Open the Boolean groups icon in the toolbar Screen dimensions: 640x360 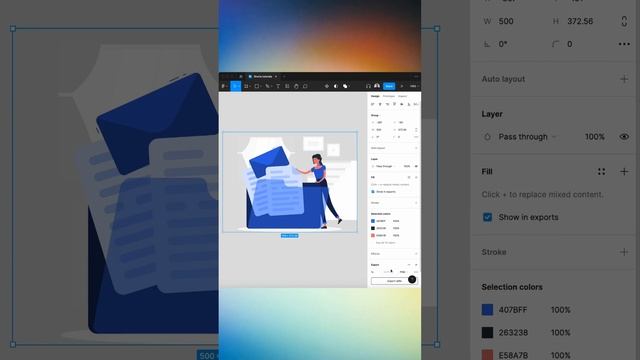click(x=345, y=86)
